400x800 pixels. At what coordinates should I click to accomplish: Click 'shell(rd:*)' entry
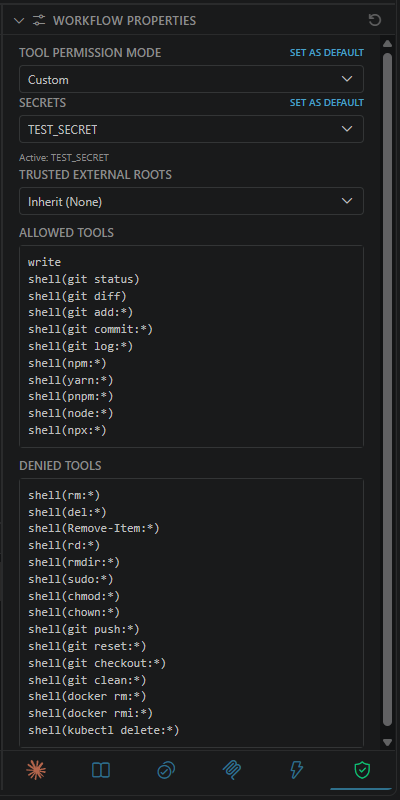click(64, 545)
